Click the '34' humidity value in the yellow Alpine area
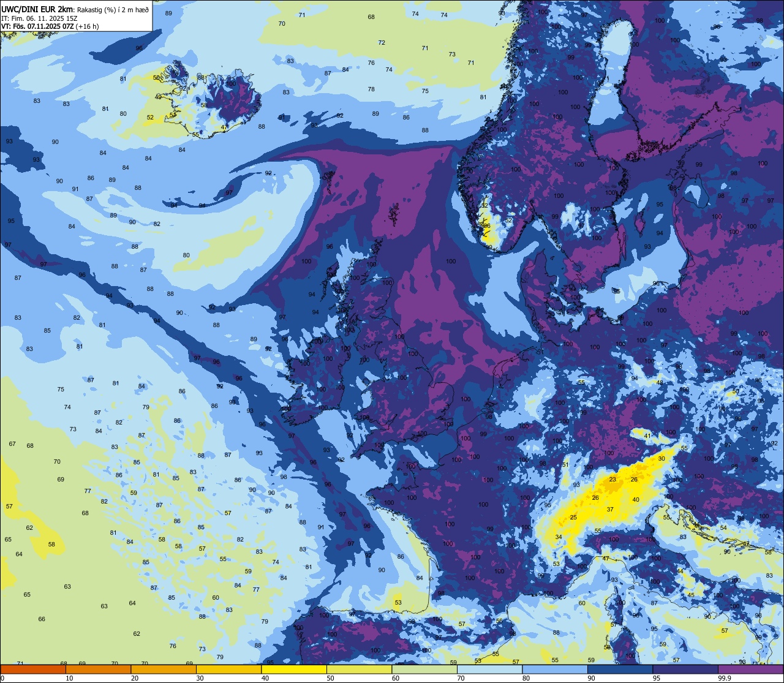 tap(559, 537)
